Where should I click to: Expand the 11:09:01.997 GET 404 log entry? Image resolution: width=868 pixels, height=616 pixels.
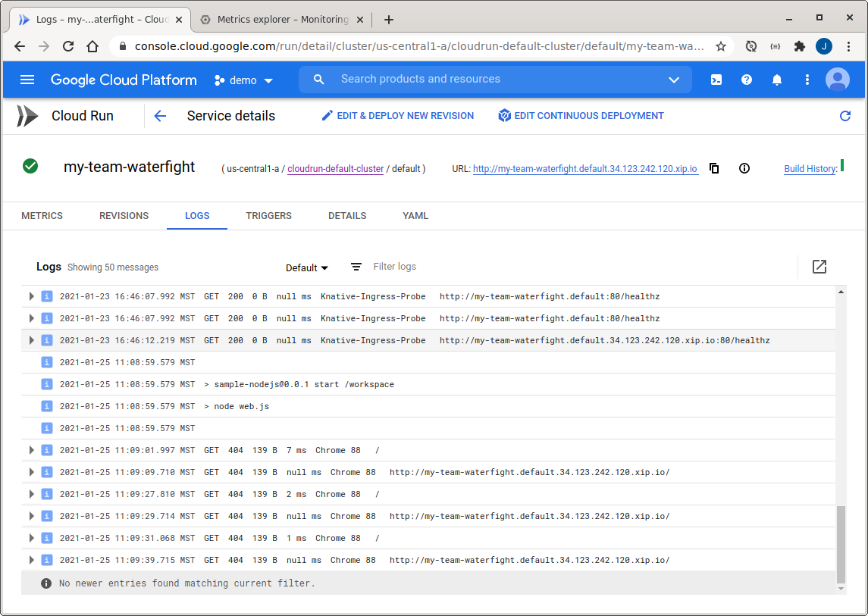(31, 450)
